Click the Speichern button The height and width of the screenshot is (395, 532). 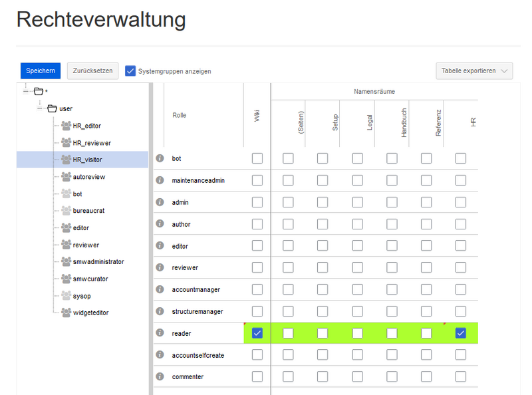click(x=40, y=70)
